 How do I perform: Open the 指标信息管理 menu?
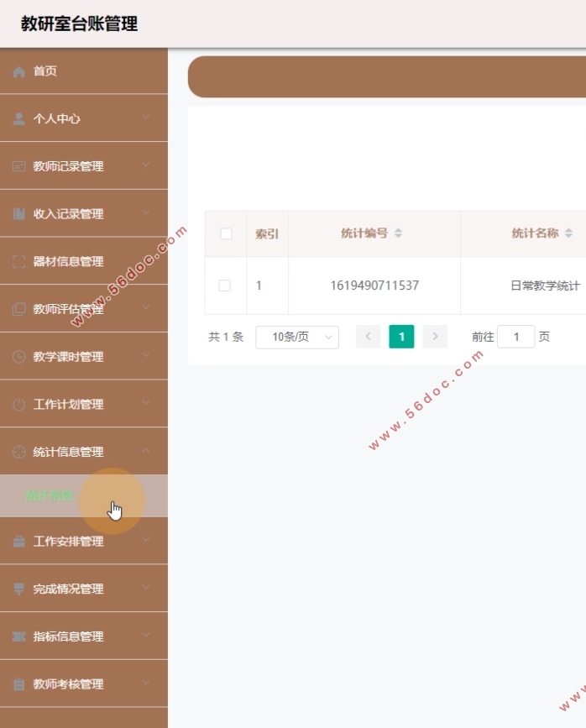pos(68,636)
